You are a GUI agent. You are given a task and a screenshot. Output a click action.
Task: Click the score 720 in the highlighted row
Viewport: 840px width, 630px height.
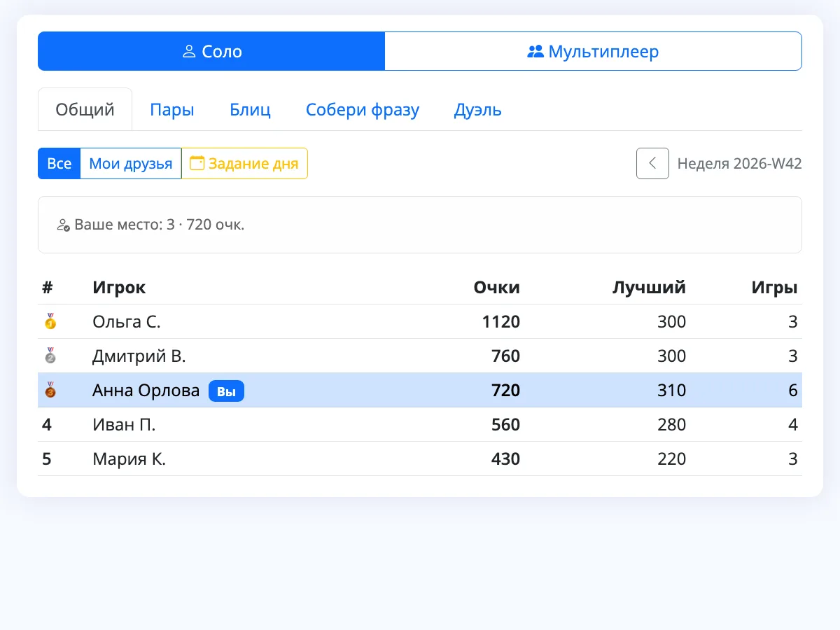[506, 390]
